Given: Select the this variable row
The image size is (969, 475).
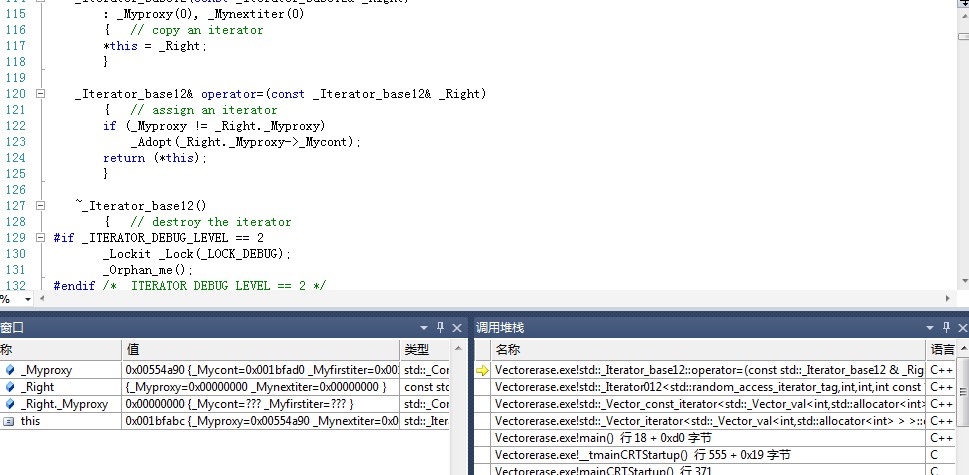Looking at the screenshot, I should tap(225, 421).
